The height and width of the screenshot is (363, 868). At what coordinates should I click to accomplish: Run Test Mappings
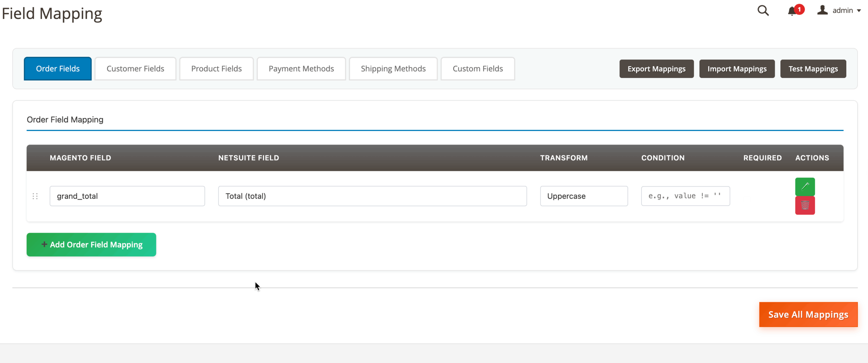click(x=813, y=69)
